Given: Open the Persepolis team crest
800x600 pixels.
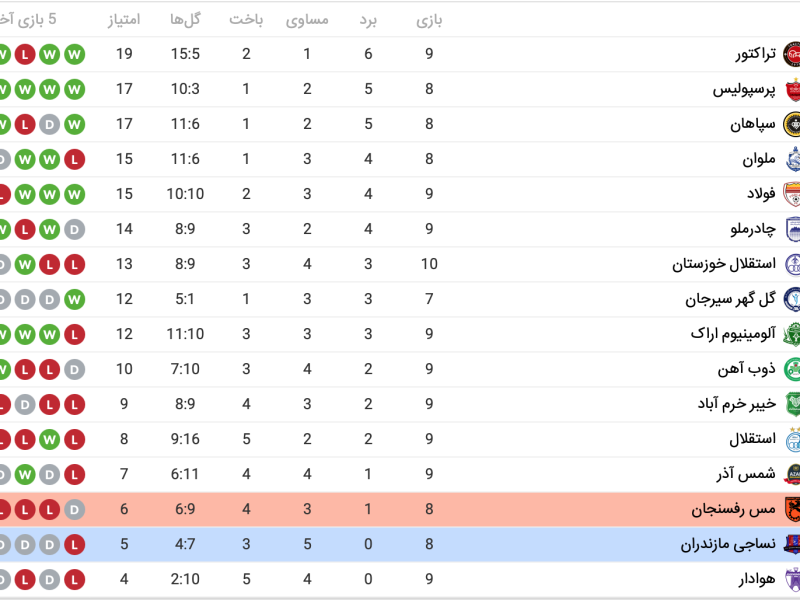Looking at the screenshot, I should click(x=791, y=89).
